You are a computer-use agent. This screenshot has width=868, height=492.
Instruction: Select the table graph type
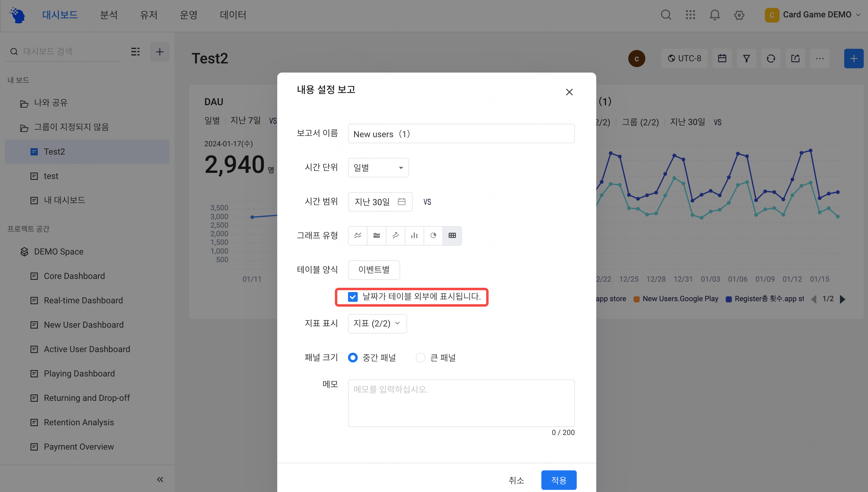tap(452, 236)
